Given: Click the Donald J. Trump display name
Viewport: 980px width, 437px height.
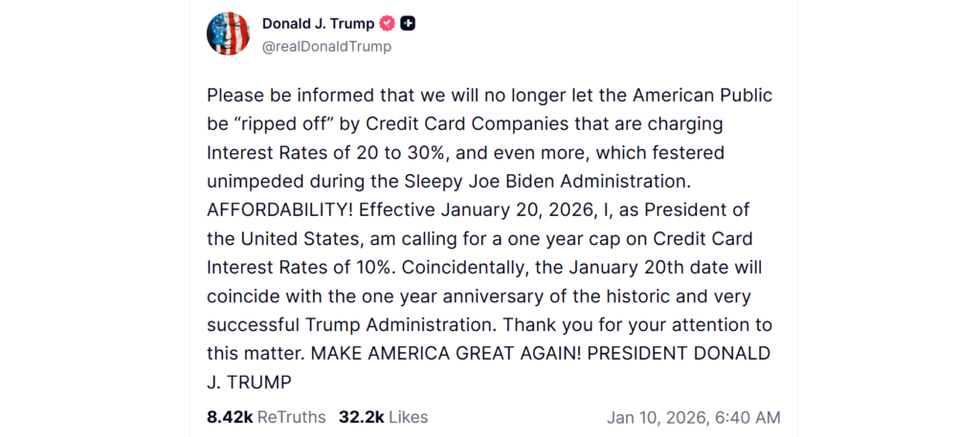Looking at the screenshot, I should click(319, 23).
